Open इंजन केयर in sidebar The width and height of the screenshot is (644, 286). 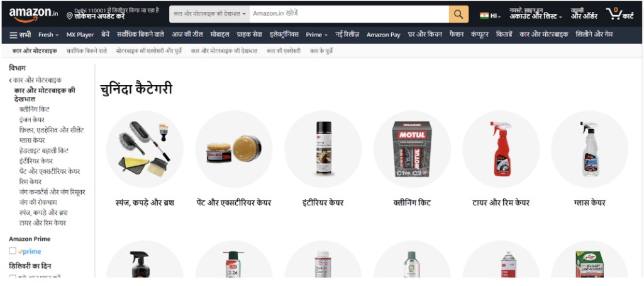pyautogui.click(x=31, y=120)
